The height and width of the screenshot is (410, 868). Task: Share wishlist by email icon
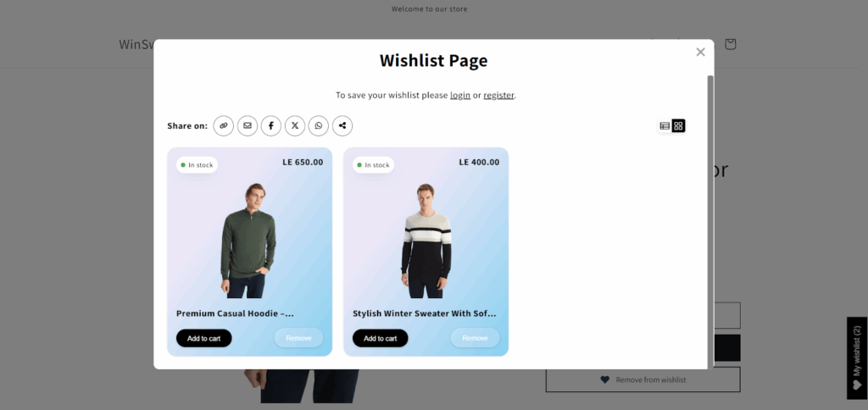click(248, 125)
